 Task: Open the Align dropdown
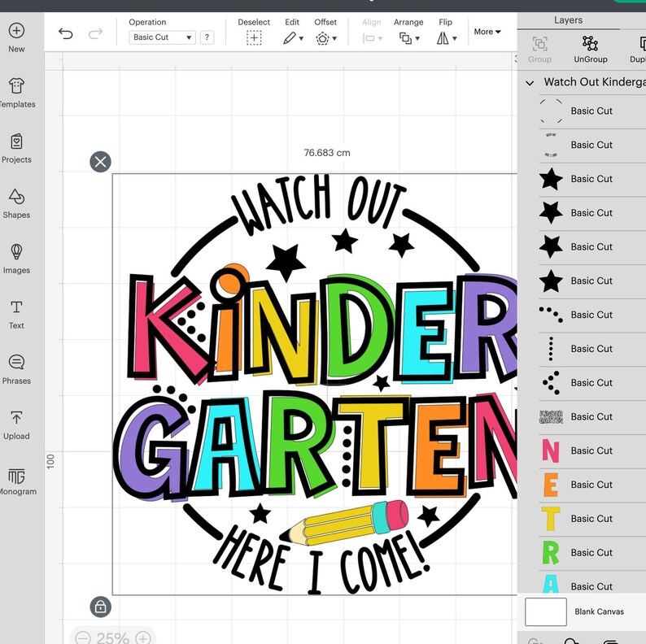click(372, 38)
